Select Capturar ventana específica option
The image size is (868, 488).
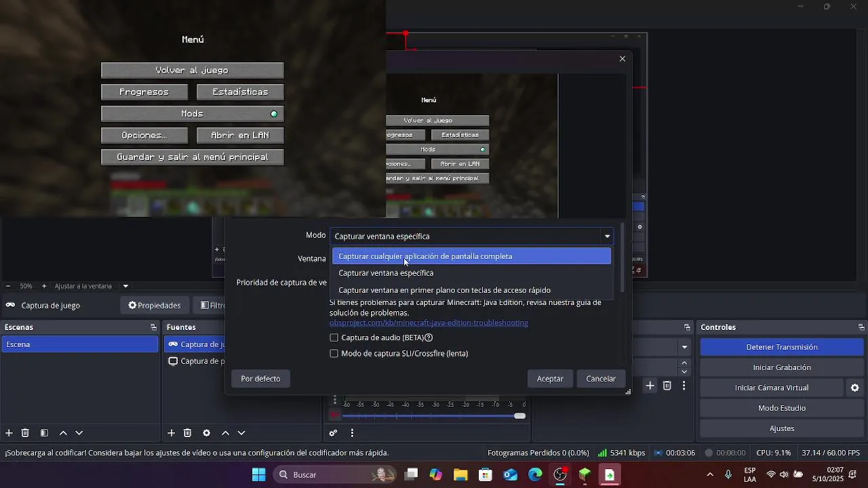click(471, 273)
